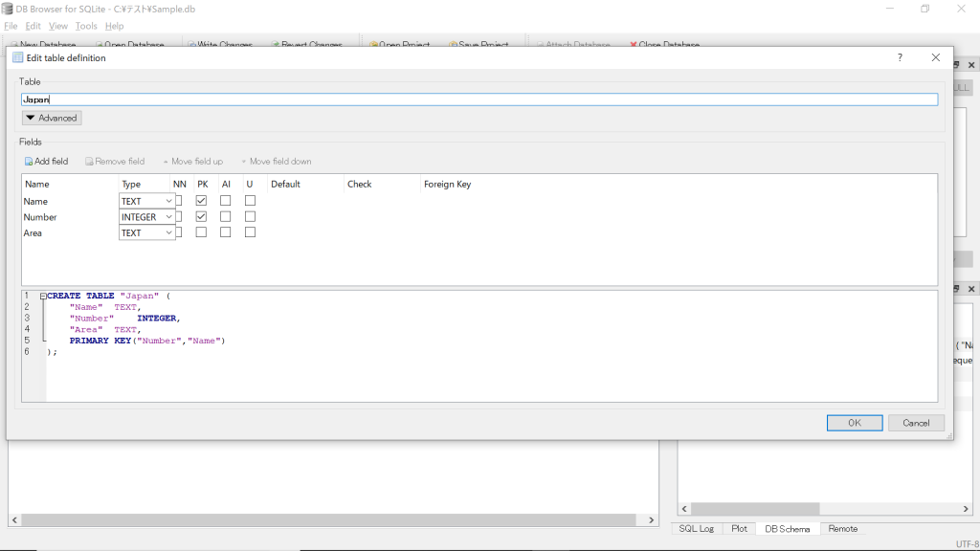Click right arrow of DB Schema panel scrollbar
Image resolution: width=980 pixels, height=551 pixels.
(966, 509)
